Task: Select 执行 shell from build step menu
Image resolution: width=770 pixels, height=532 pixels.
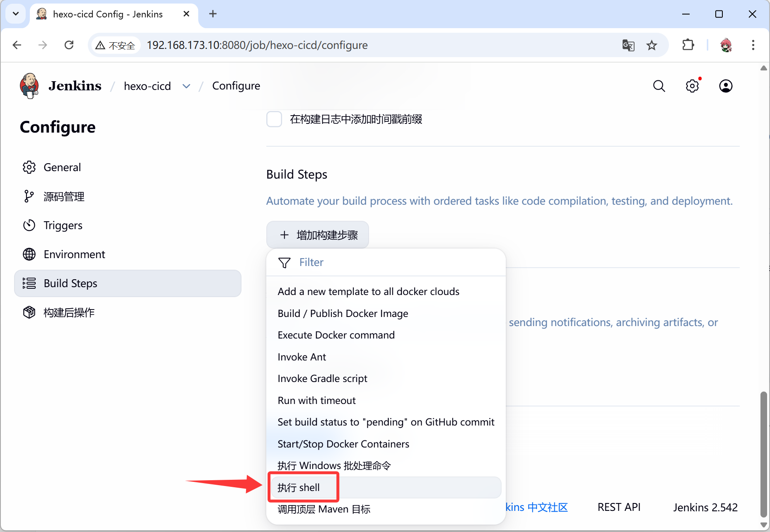Action: click(299, 487)
